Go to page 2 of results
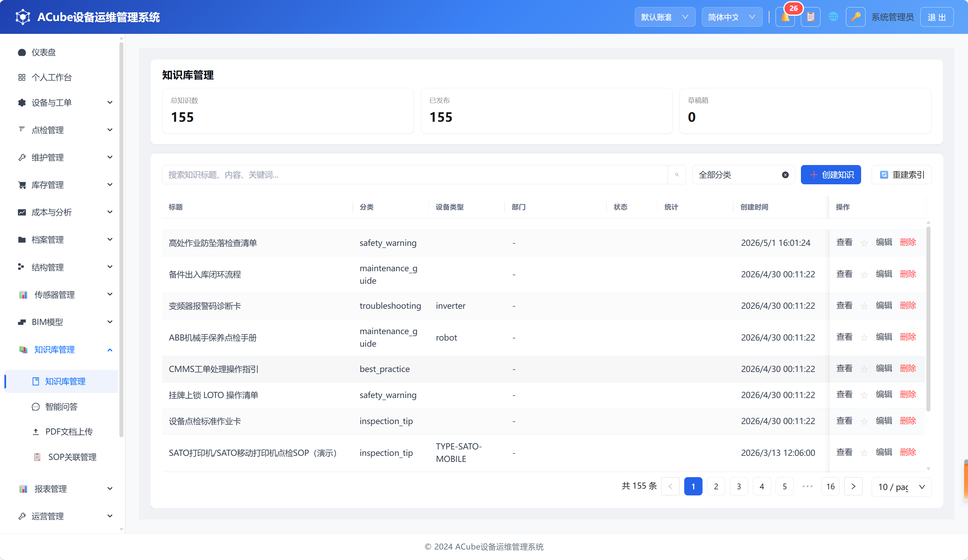This screenshot has width=968, height=560. (x=716, y=487)
